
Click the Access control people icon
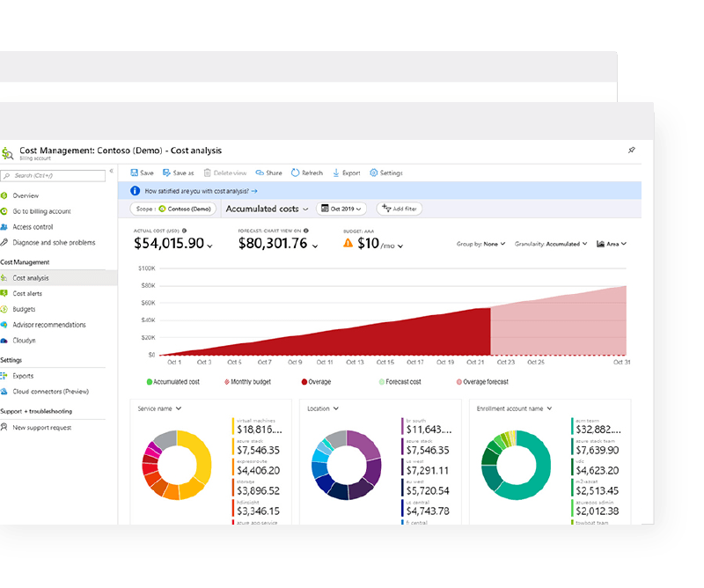[4, 227]
